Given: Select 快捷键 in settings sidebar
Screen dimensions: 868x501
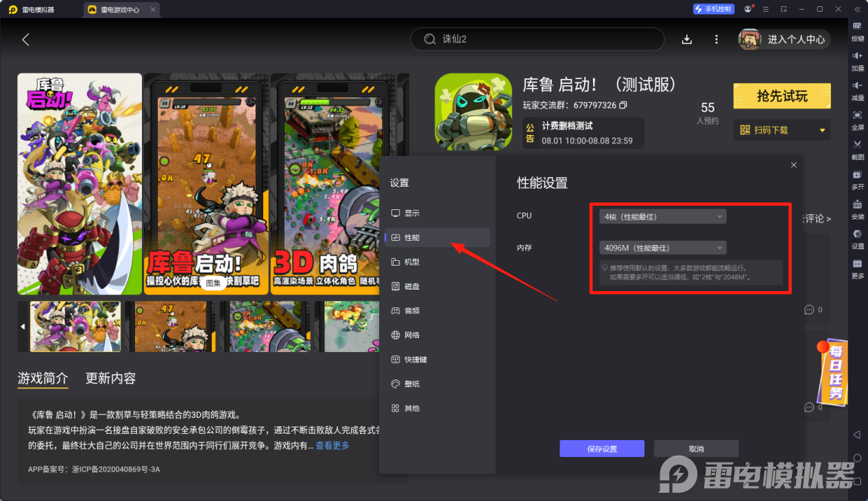Looking at the screenshot, I should 437,360.
